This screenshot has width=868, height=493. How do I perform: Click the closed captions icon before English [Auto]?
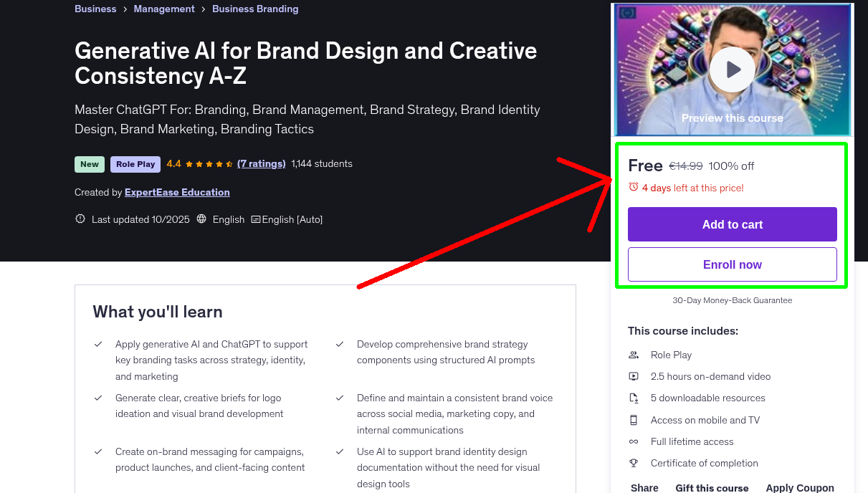click(x=255, y=219)
